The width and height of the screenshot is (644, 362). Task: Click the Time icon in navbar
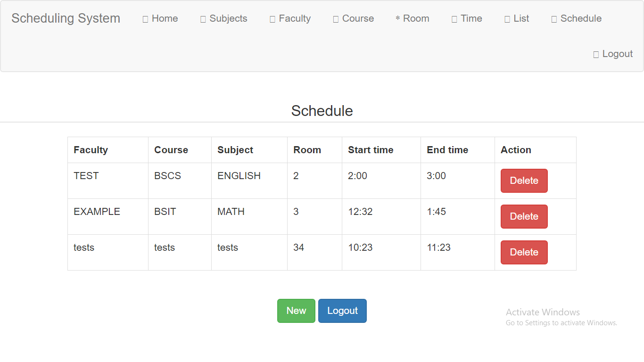[x=453, y=18]
